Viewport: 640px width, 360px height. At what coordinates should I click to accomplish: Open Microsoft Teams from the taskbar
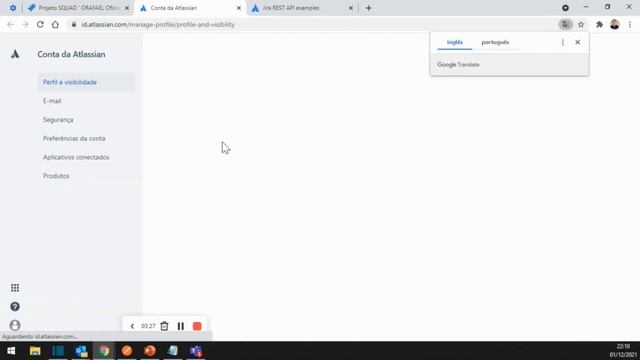coord(196,351)
